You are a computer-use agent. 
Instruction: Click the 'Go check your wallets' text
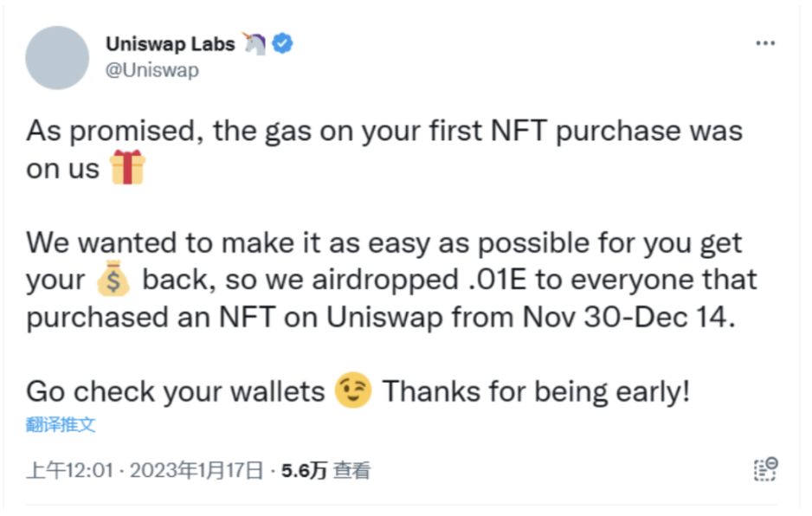pyautogui.click(x=175, y=392)
